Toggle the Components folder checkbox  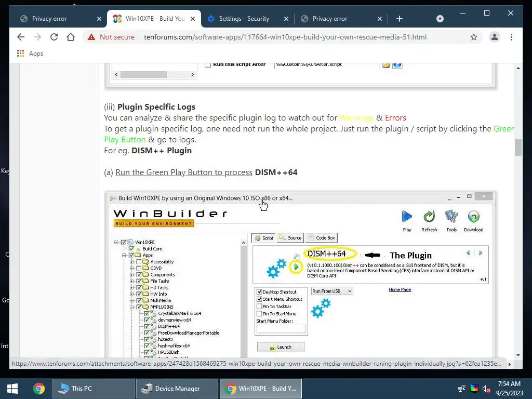point(139,274)
